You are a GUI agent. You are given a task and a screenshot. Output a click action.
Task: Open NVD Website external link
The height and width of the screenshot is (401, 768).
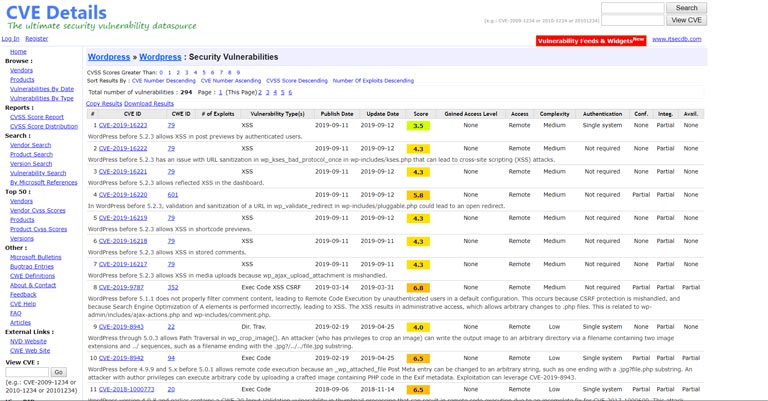pyautogui.click(x=28, y=342)
